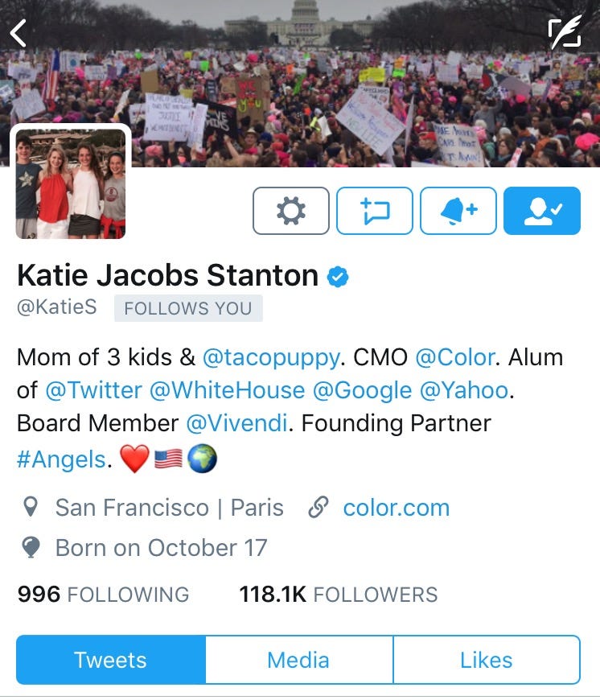This screenshot has width=600, height=700.
Task: Switch to the Media tab
Action: [x=299, y=660]
